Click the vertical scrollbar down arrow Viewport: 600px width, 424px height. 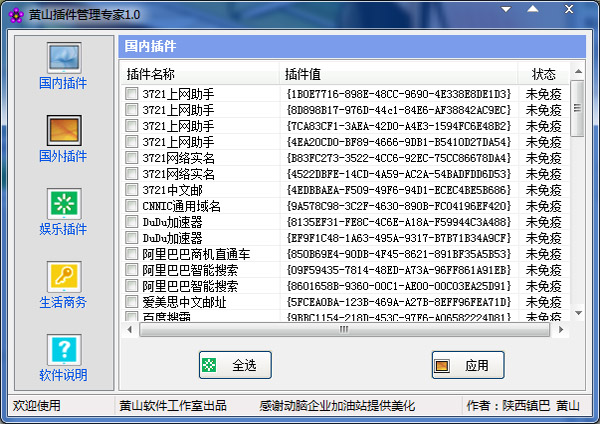[578, 313]
